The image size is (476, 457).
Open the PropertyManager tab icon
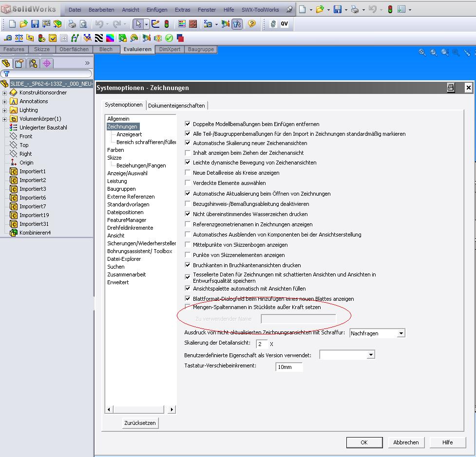(19, 63)
